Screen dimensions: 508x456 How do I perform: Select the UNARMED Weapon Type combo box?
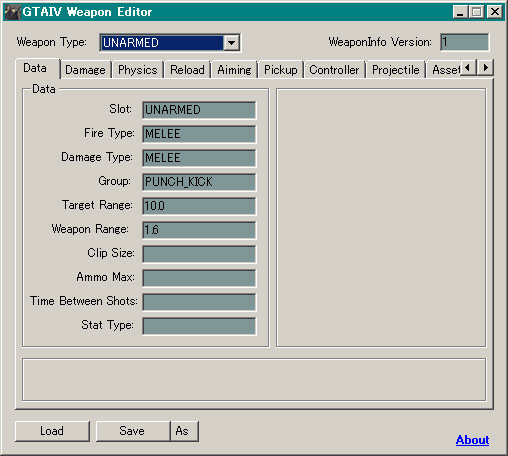click(170, 43)
